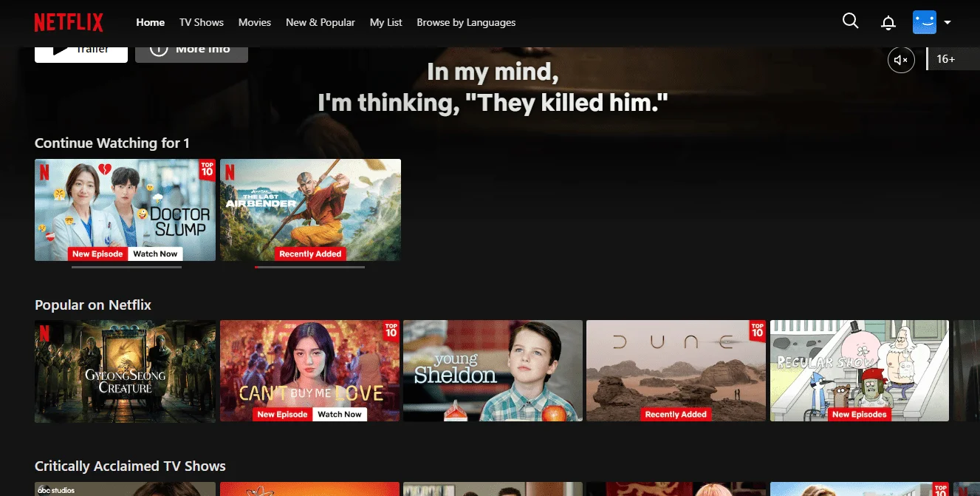Screen dimensions: 980x496
Task: Click Doctor Slump watch progress bar
Action: click(126, 267)
